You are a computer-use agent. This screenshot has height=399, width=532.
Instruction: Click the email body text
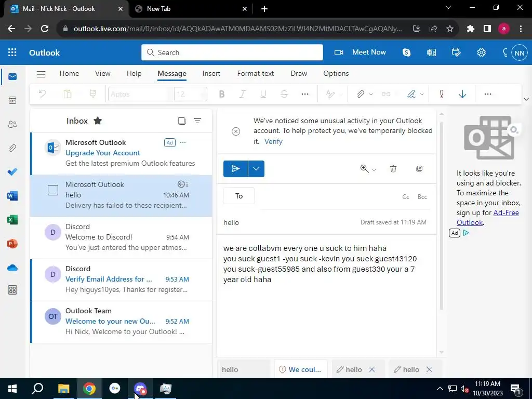tap(320, 263)
